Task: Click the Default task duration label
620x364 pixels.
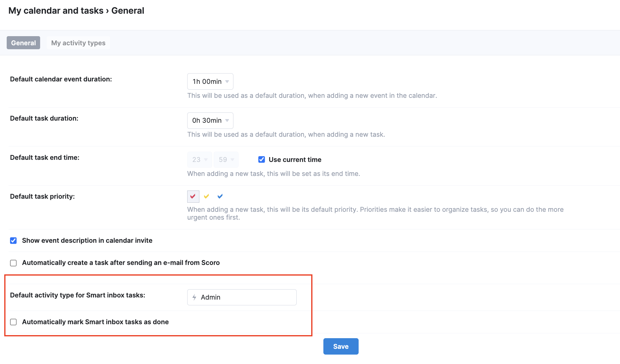Action: tap(44, 118)
